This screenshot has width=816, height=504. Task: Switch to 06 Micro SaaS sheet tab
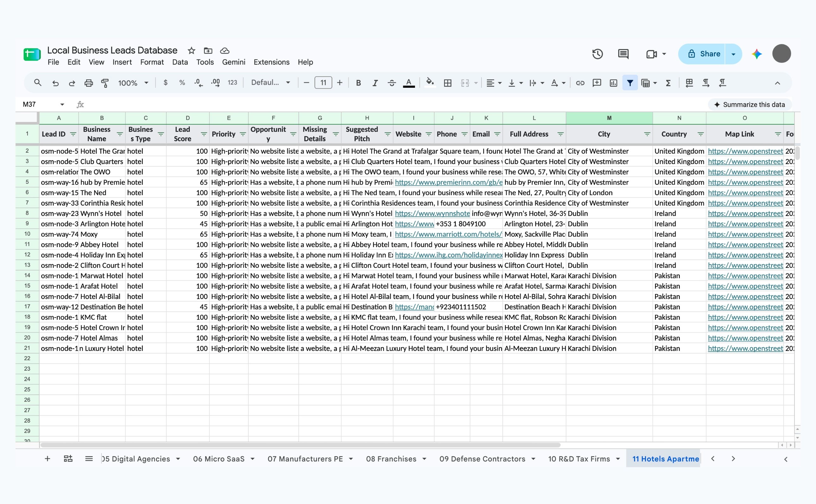[219, 459]
